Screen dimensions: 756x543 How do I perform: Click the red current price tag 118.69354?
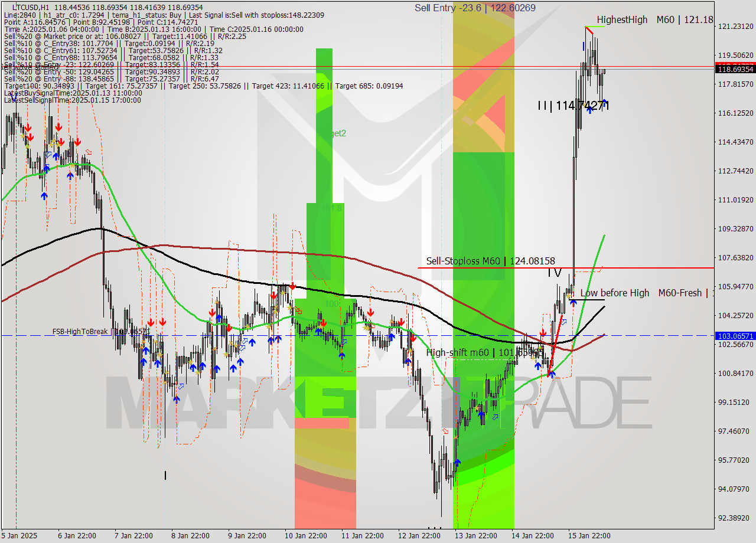point(735,69)
